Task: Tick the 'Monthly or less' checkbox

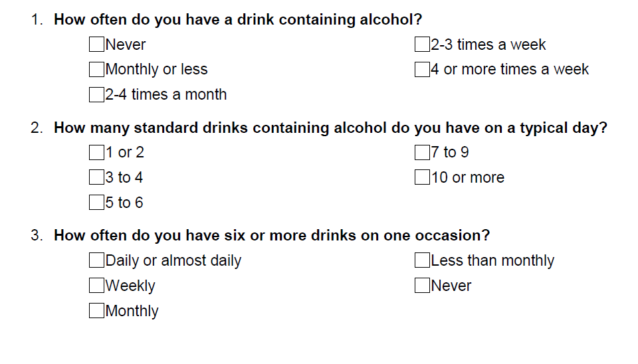Action: [97, 69]
